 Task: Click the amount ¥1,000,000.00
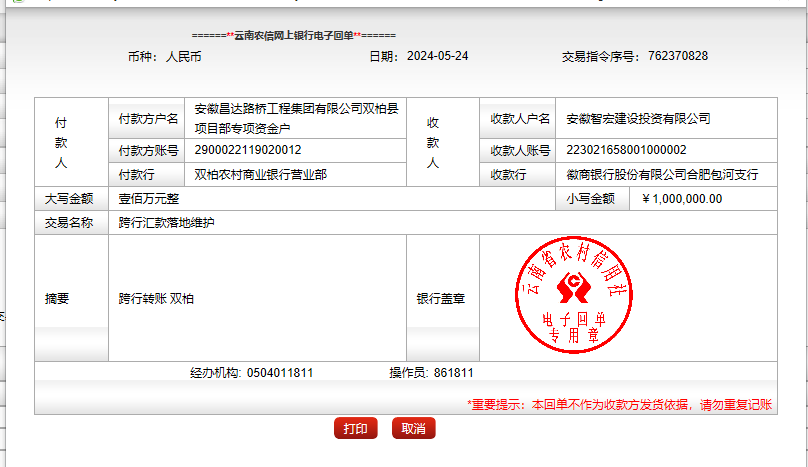pyautogui.click(x=681, y=199)
